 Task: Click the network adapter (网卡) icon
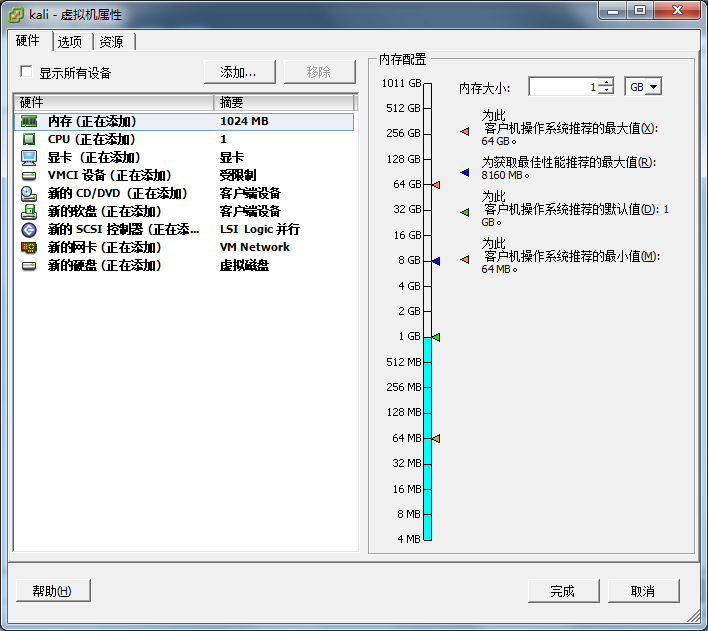point(29,248)
